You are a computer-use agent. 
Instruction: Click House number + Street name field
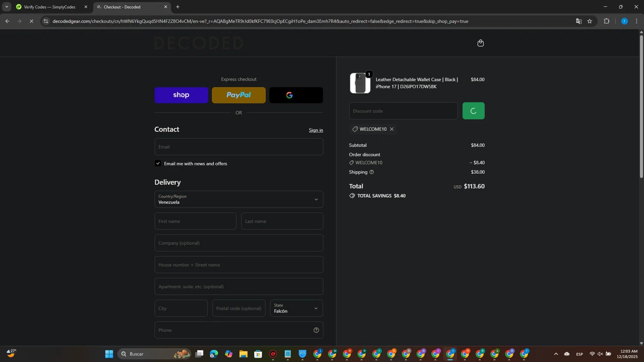(239, 265)
